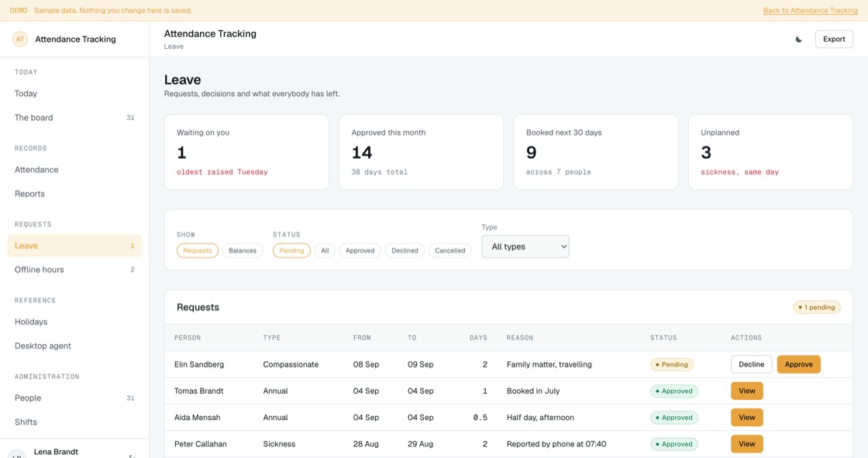View Peter Callahan's sickness leave
868x458 pixels.
(x=747, y=444)
